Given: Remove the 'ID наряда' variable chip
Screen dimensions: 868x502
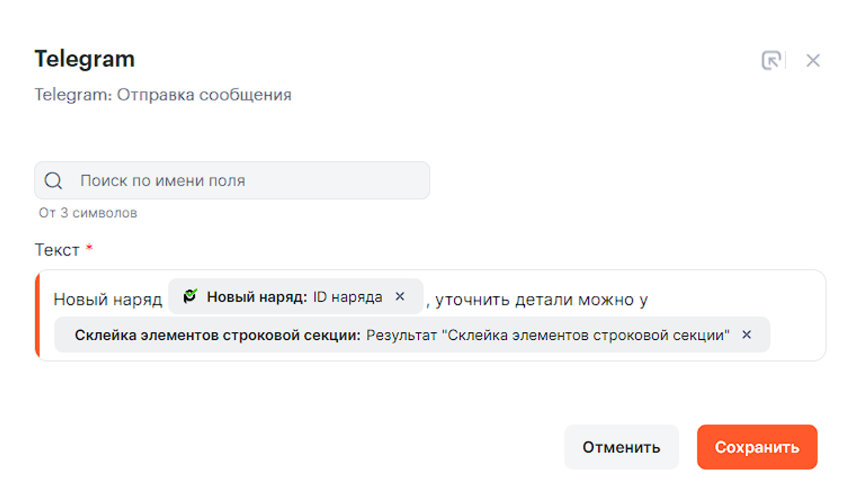Looking at the screenshot, I should (x=400, y=296).
